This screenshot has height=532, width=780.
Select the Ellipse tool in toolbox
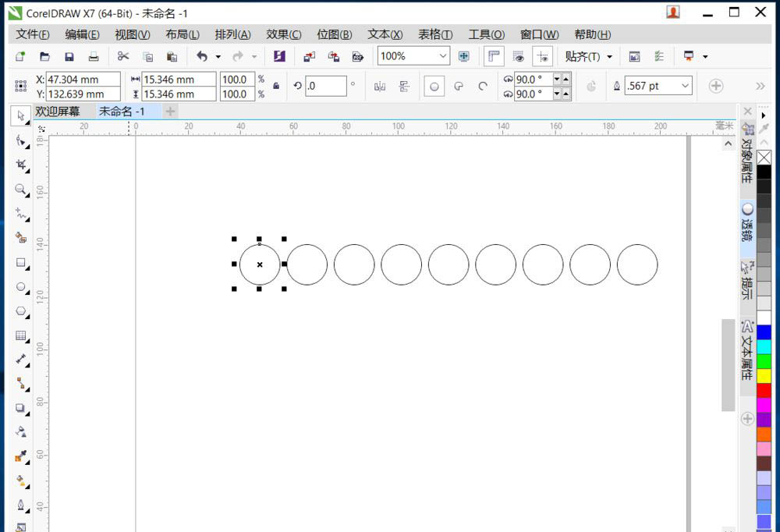21,287
